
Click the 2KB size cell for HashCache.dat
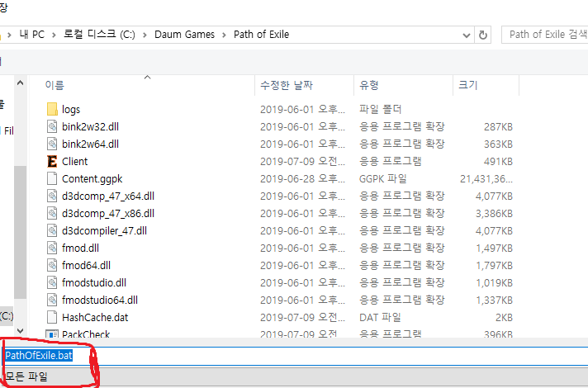[504, 318]
